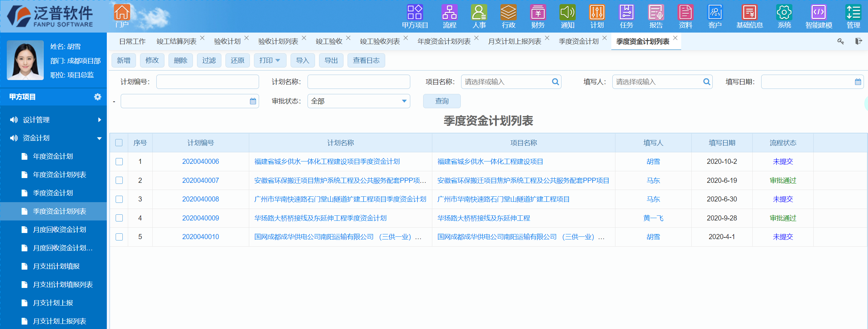Expand the 打印 print dropdown
The width and height of the screenshot is (868, 329).
[270, 61]
